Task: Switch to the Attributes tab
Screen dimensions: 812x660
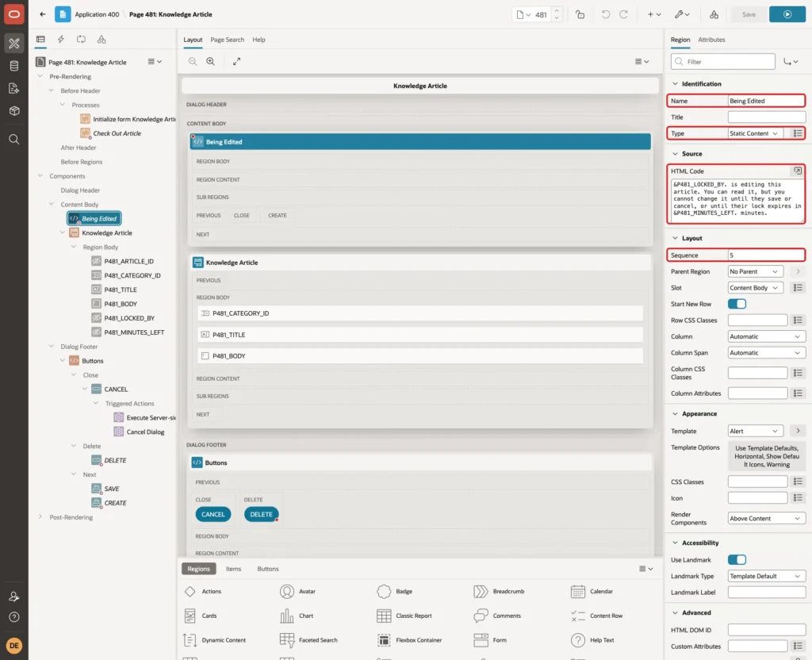Action: [711, 40]
